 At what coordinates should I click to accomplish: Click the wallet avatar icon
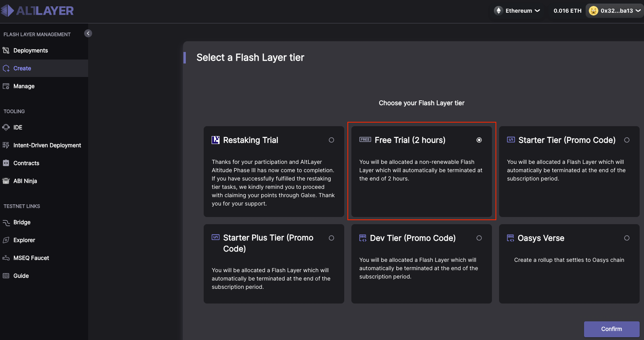point(593,11)
